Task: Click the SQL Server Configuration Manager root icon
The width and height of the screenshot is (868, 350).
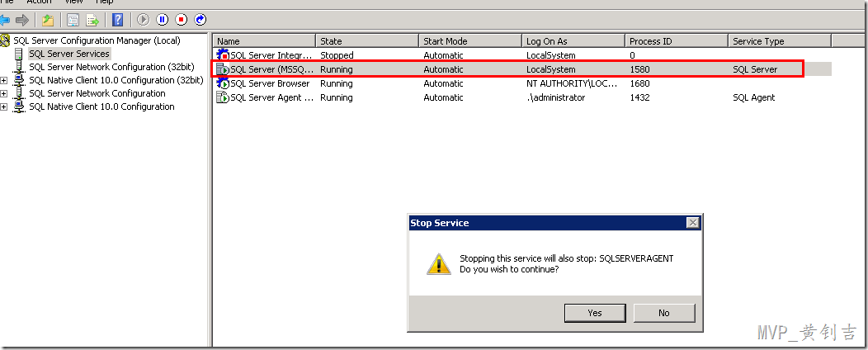Action: pos(6,40)
